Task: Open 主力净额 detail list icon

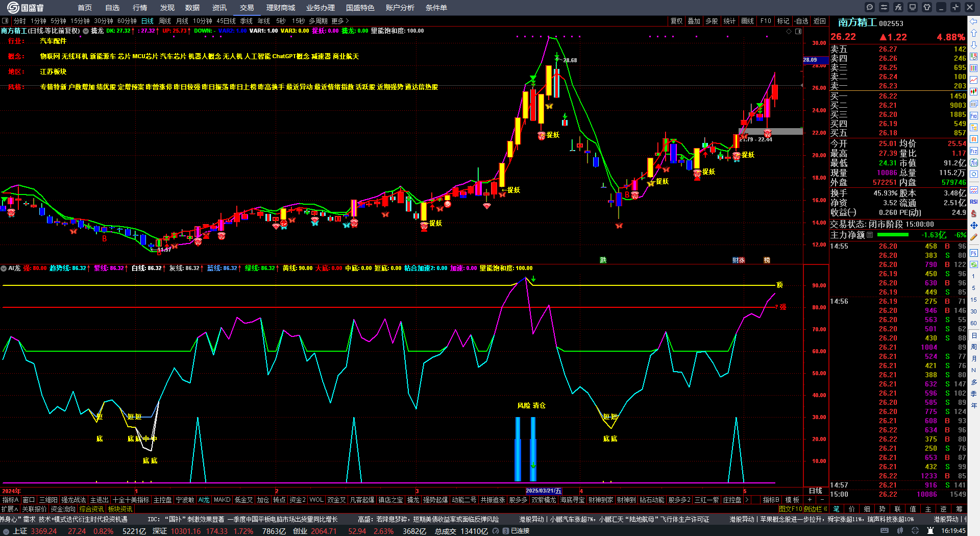Action: [870, 235]
